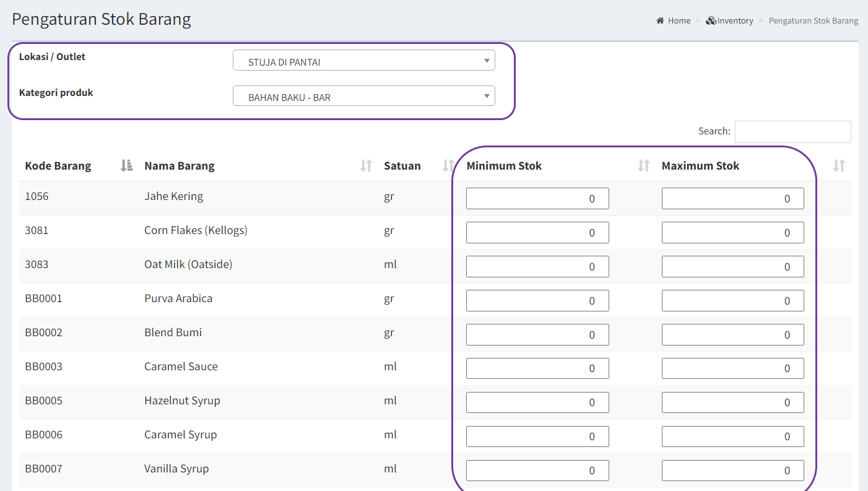868x491 pixels.
Task: Open Inventory breadcrumb link
Action: pos(736,20)
